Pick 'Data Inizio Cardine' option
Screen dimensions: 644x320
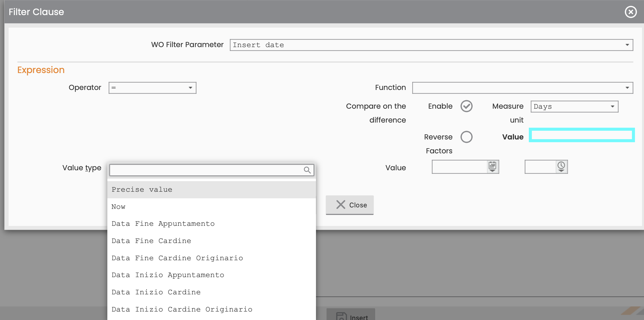212,292
